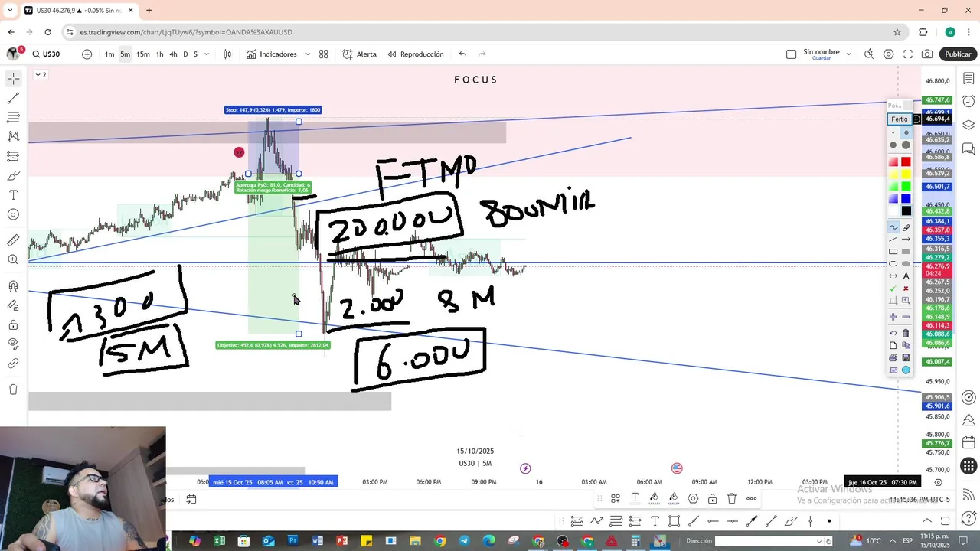The image size is (980, 551).
Task: Open the forecasting and measurement tools
Action: pyautogui.click(x=13, y=156)
